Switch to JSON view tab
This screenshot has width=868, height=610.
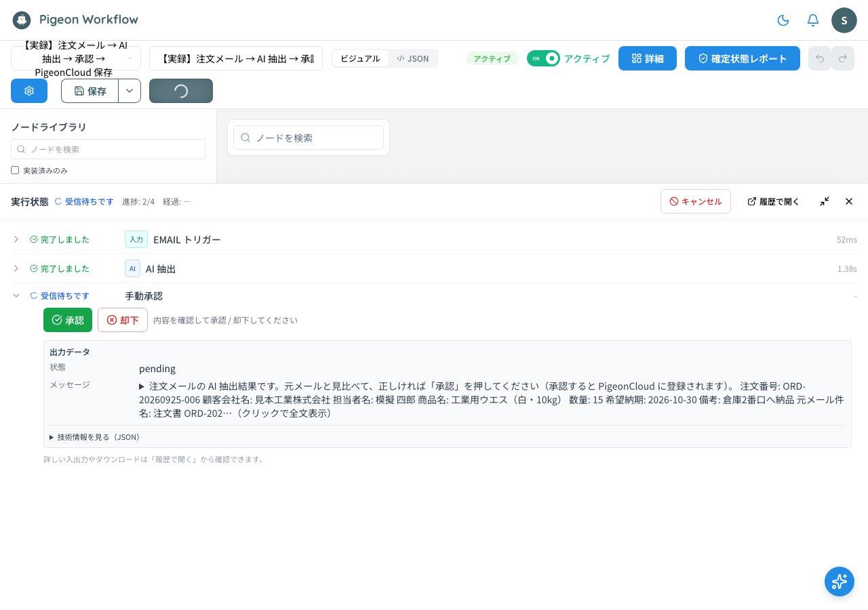click(413, 58)
